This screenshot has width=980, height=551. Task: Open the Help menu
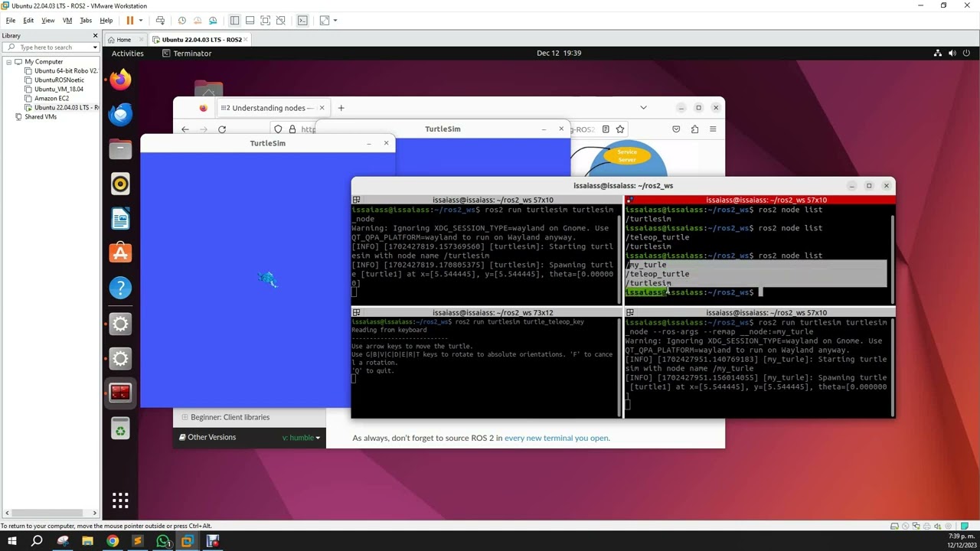click(x=106, y=21)
